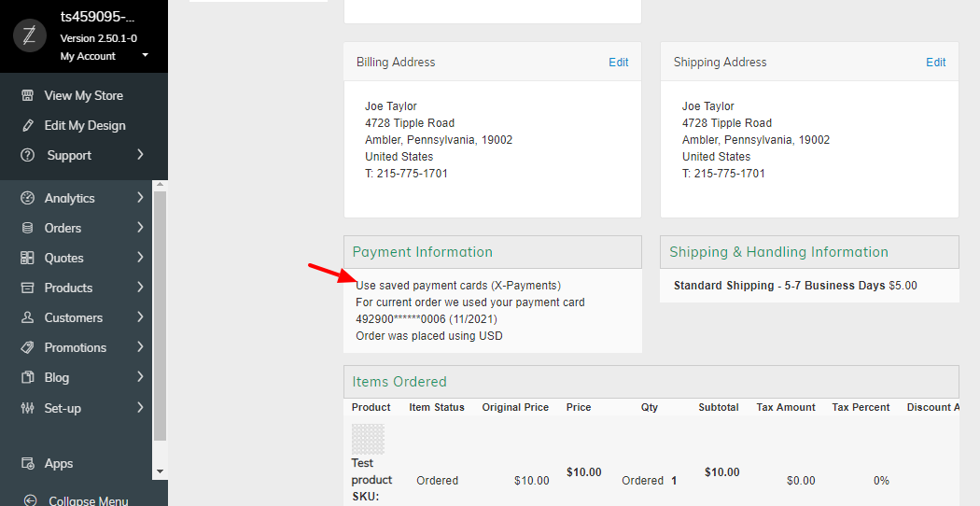
Task: Click the Qty column header
Action: (x=650, y=407)
